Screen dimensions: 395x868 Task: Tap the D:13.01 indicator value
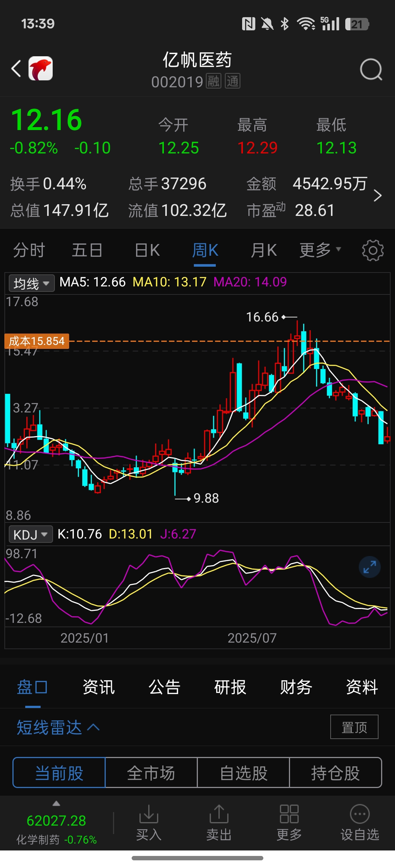pos(131,534)
